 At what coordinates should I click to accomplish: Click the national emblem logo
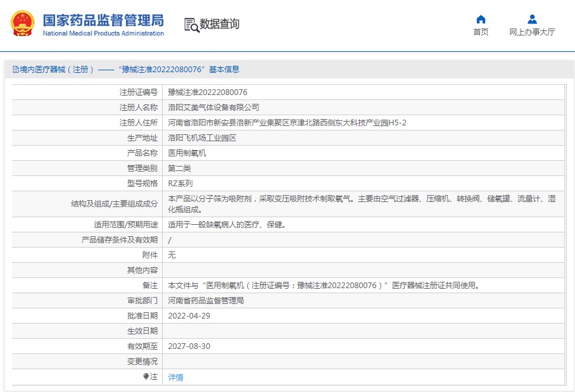[x=23, y=23]
